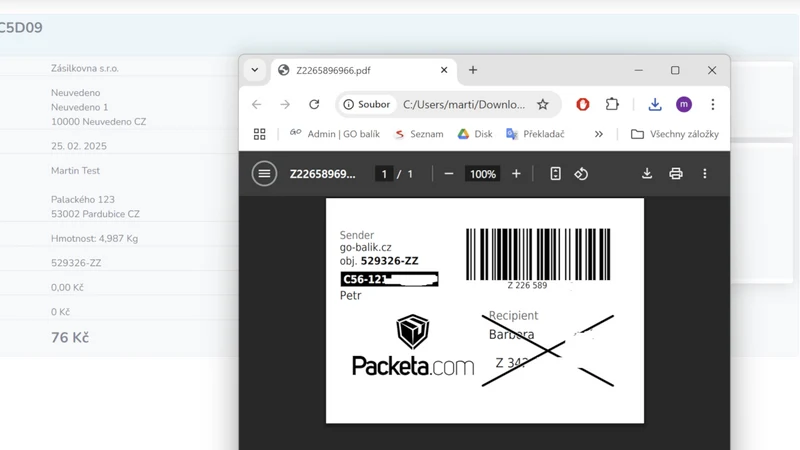
Task: Open the Překladač bookmark
Action: (535, 134)
